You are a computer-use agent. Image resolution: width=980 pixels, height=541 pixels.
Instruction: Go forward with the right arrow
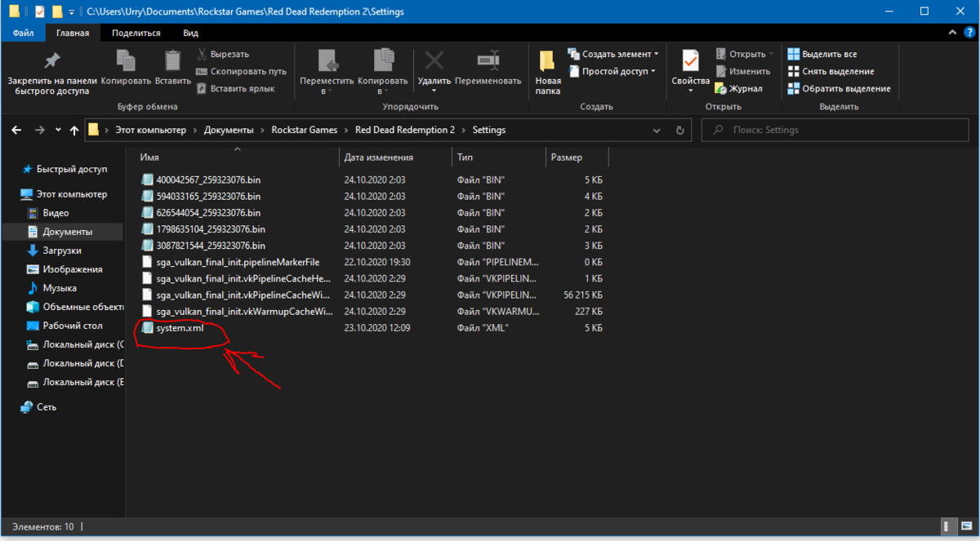[39, 130]
